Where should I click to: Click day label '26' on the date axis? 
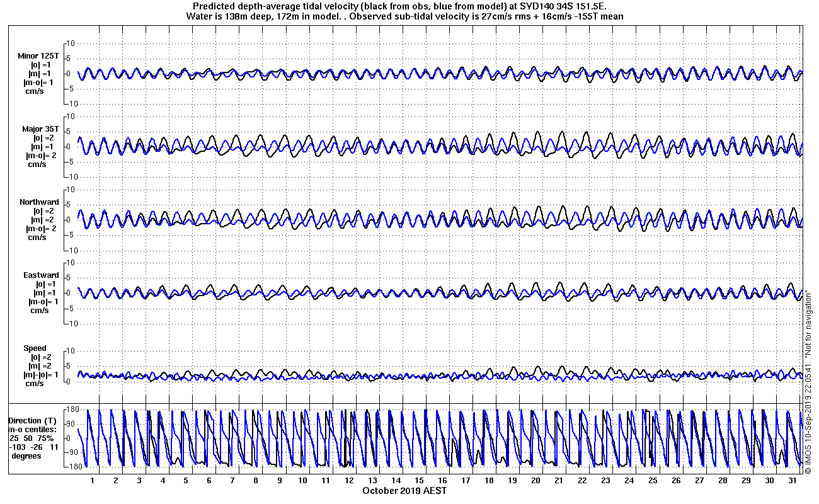675,480
